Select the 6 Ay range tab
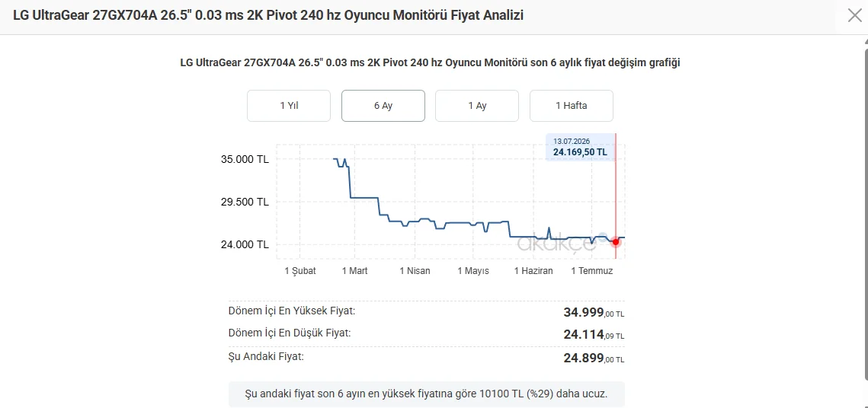The height and width of the screenshot is (408, 868). (383, 106)
